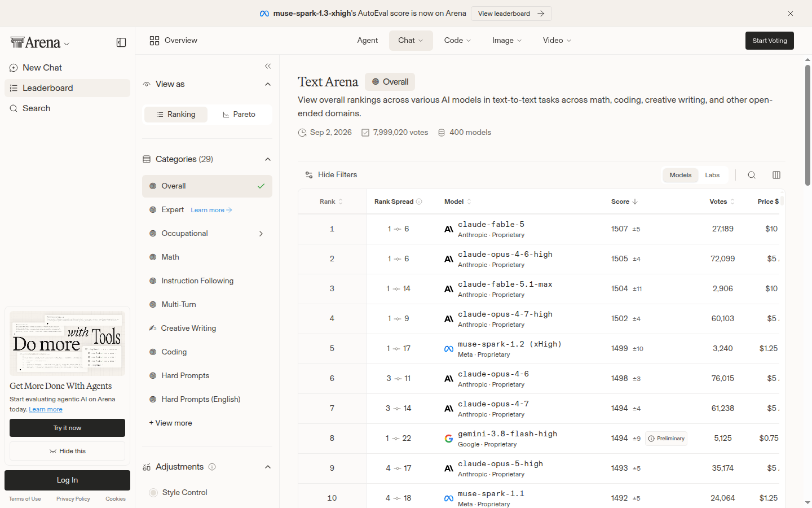The image size is (812, 508).
Task: Sort the table by Votes column
Action: [x=722, y=202]
